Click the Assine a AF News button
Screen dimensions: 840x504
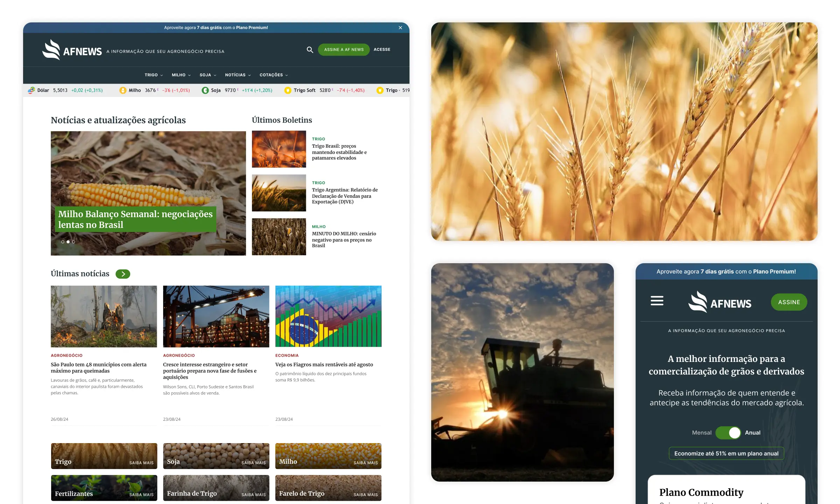click(344, 50)
